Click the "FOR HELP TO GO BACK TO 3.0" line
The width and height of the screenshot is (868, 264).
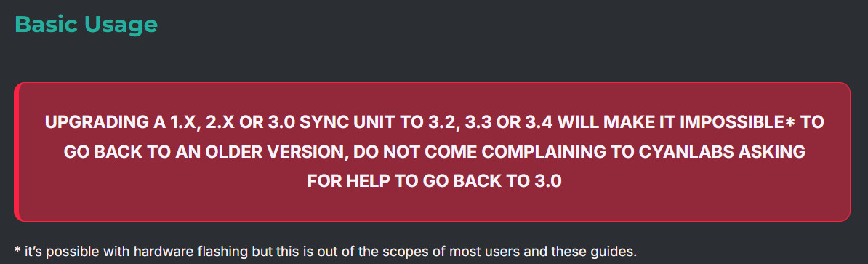coord(435,181)
